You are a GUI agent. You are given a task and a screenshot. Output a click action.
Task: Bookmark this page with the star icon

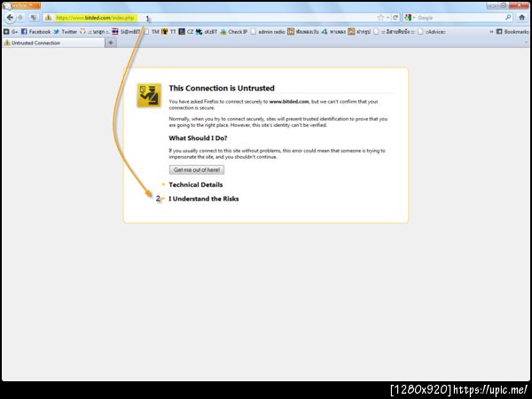(x=380, y=18)
